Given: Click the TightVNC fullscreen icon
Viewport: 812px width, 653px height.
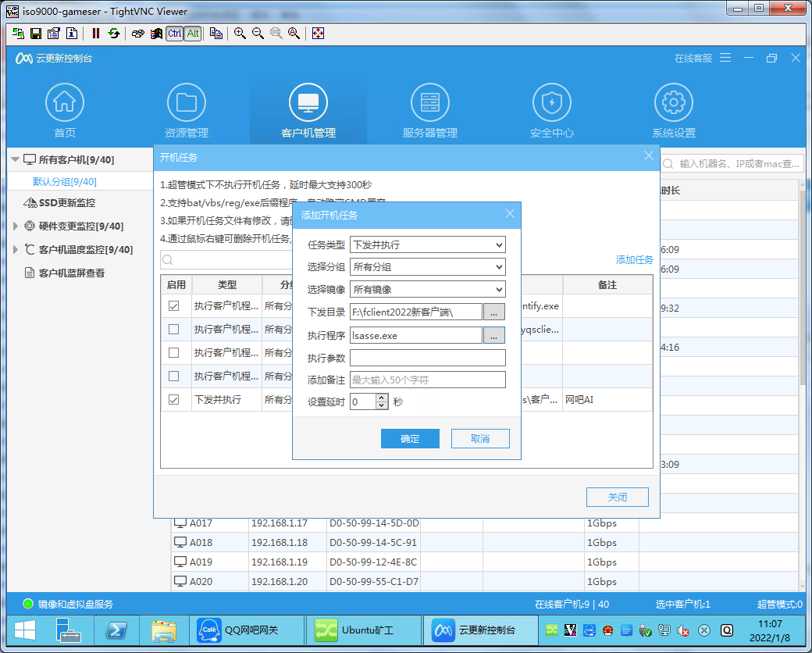Looking at the screenshot, I should (318, 34).
